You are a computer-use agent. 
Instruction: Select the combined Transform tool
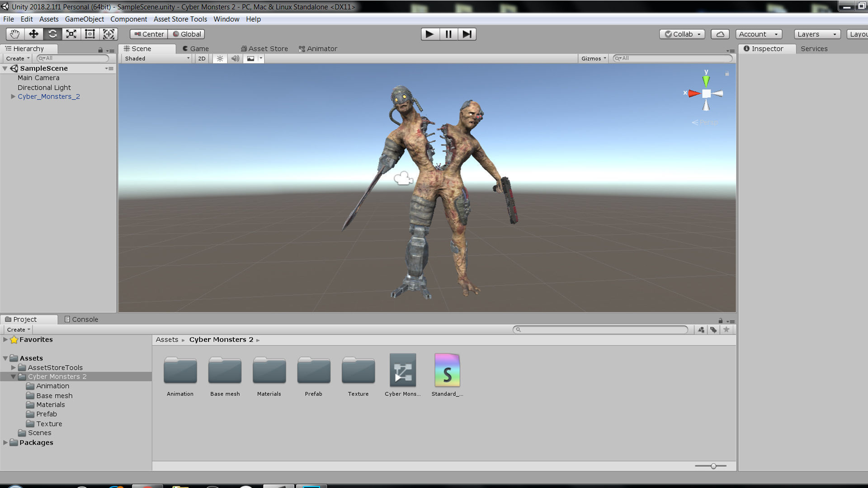point(108,34)
